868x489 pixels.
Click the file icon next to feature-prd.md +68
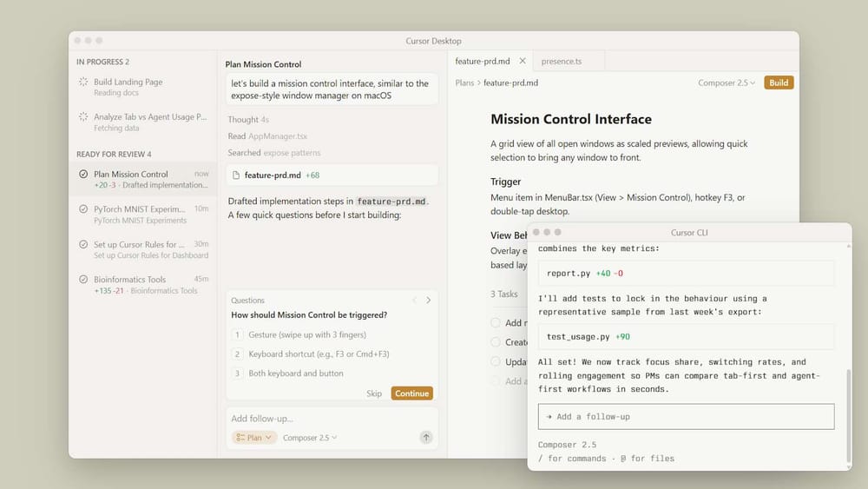(236, 175)
